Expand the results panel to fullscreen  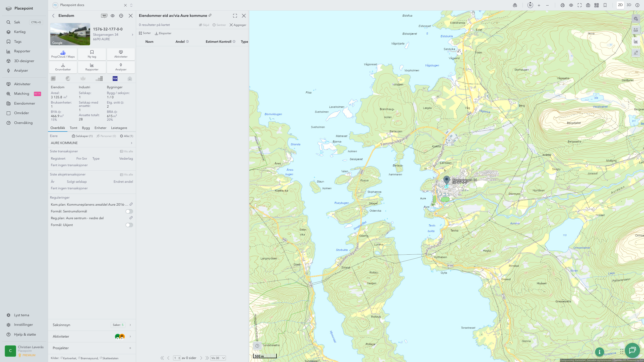(235, 16)
